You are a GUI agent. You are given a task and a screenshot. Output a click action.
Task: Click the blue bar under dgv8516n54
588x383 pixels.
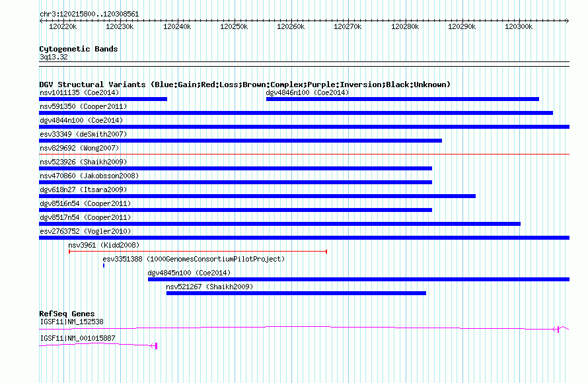coord(235,210)
